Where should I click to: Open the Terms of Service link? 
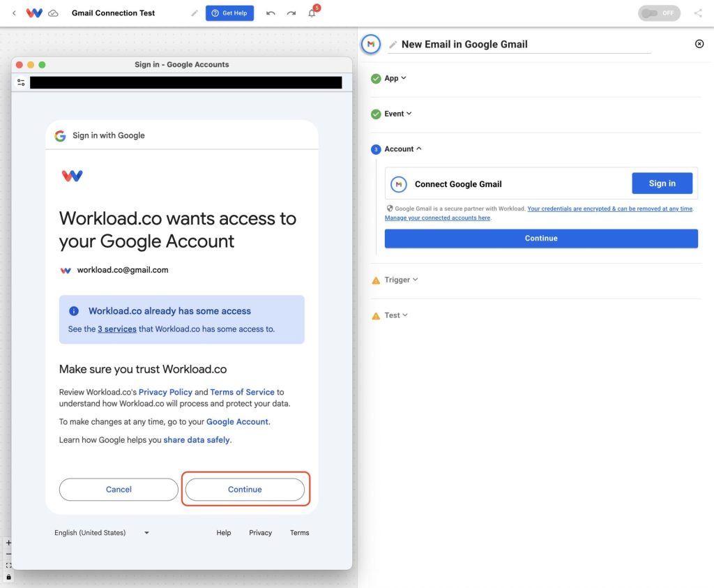click(242, 392)
